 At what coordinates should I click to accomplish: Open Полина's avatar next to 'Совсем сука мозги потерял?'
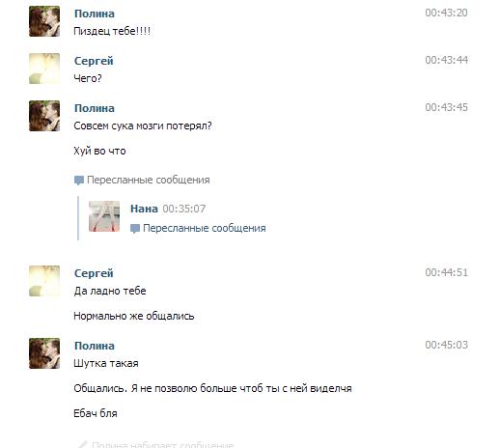tap(44, 116)
